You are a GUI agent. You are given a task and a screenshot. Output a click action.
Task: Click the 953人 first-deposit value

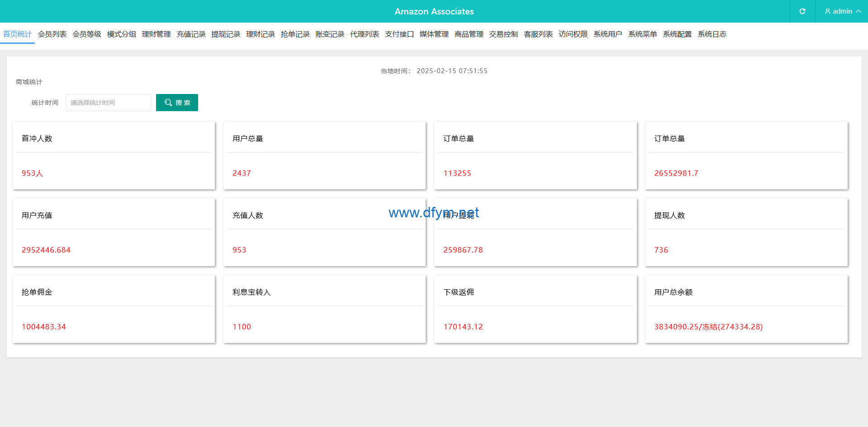tap(33, 173)
